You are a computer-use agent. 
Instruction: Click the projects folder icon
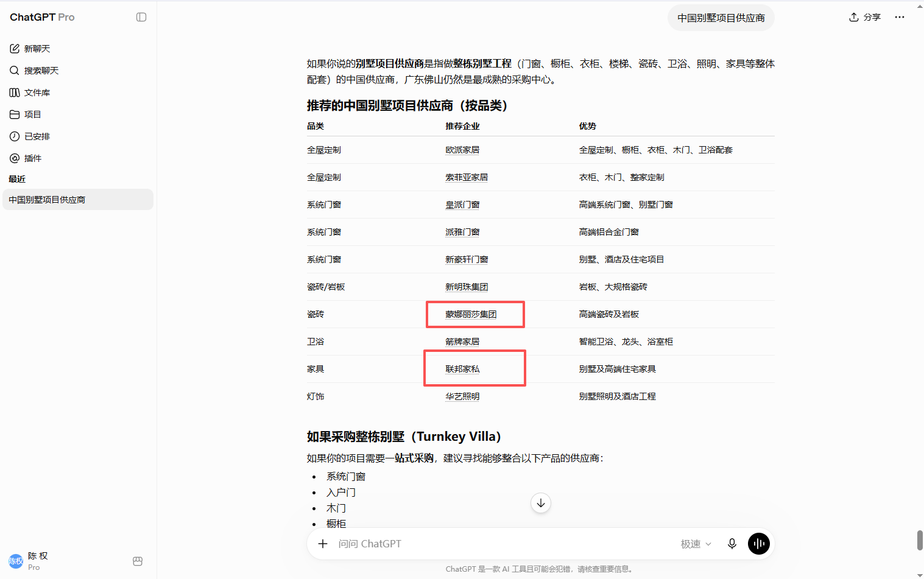click(x=15, y=114)
